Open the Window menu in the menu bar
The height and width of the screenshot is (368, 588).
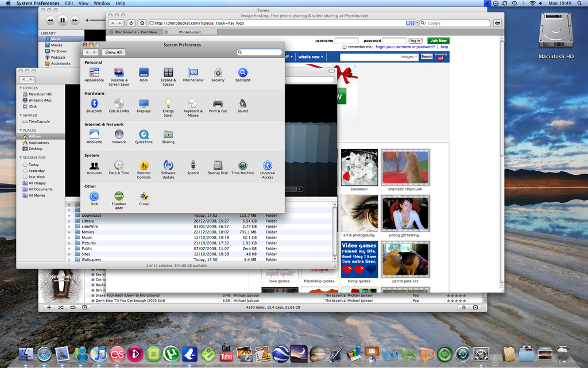tap(102, 3)
